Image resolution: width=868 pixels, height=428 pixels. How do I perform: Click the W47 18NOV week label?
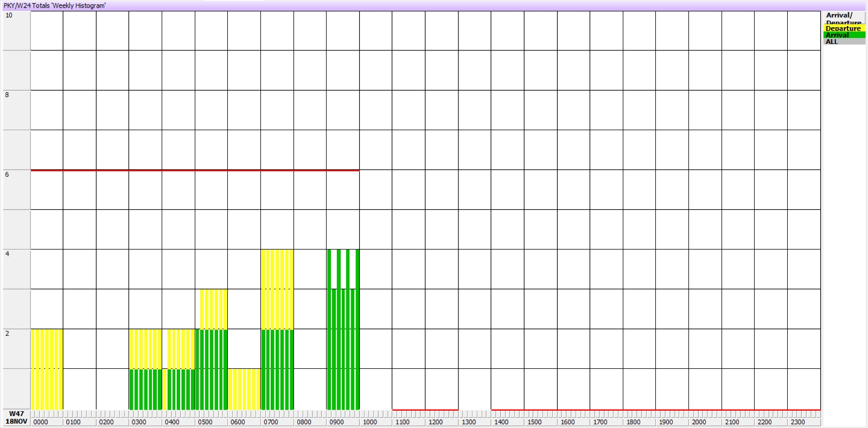tap(16, 418)
